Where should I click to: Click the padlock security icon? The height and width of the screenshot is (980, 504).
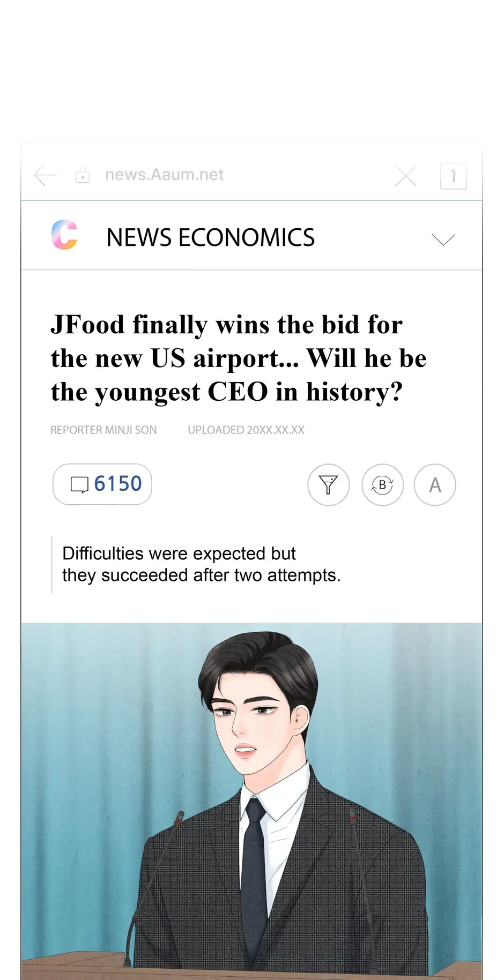coord(83,175)
